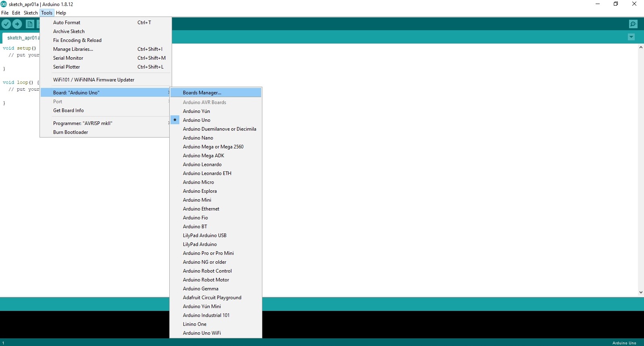Open the Serial Monitor magnifier icon
The height and width of the screenshot is (346, 644).
click(633, 24)
